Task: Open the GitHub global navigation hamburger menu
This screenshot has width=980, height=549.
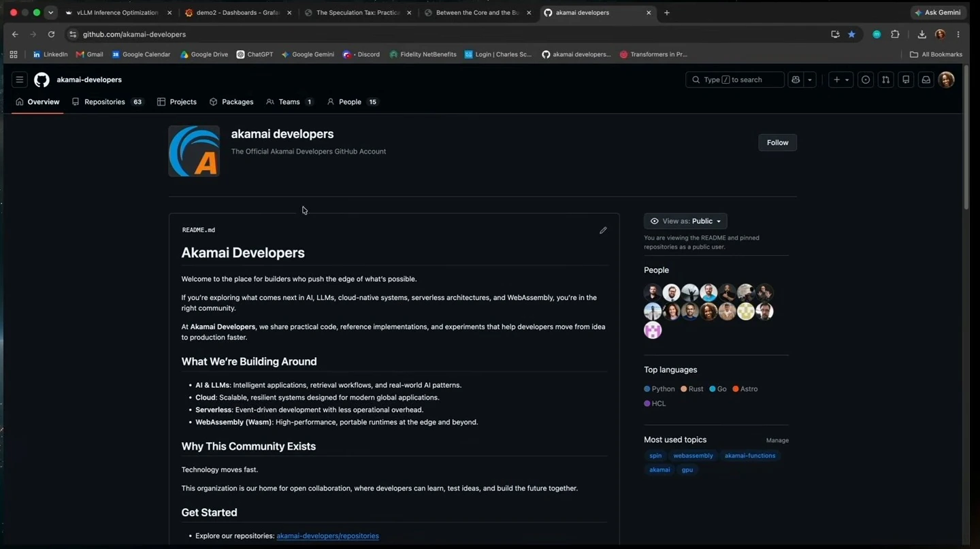Action: 20,80
